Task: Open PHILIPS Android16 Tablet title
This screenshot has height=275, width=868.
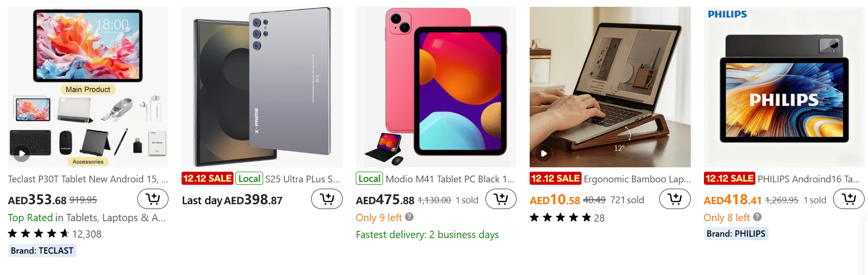Action: pyautogui.click(x=808, y=179)
